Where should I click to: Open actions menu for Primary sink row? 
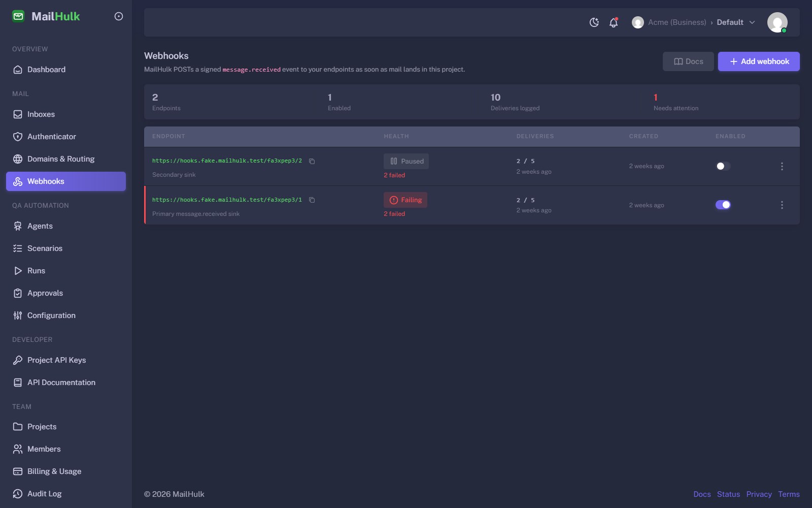[782, 205]
